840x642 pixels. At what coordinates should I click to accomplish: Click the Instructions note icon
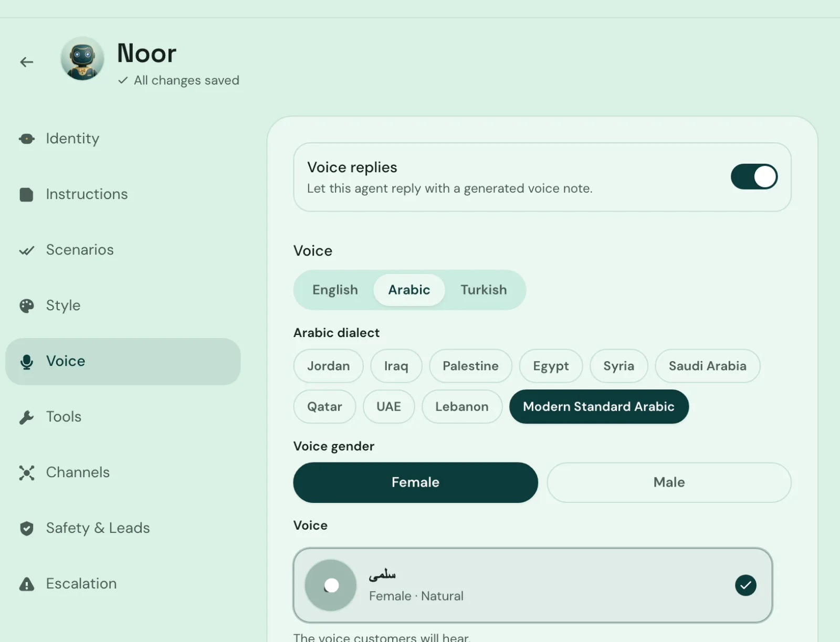tap(26, 195)
